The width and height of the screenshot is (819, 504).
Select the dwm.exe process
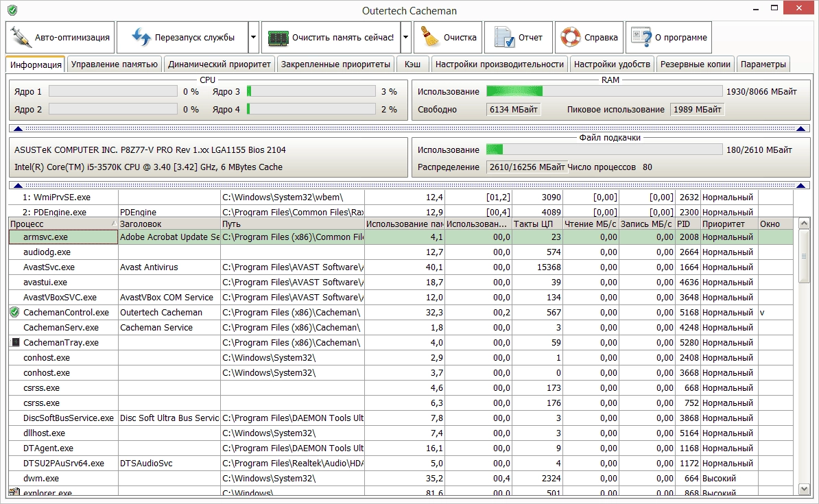pyautogui.click(x=401, y=479)
